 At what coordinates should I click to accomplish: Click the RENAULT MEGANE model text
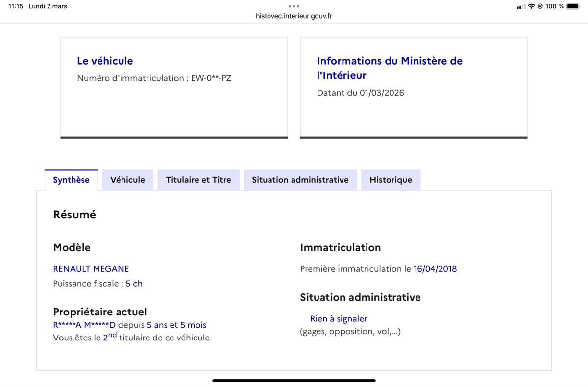coord(91,268)
